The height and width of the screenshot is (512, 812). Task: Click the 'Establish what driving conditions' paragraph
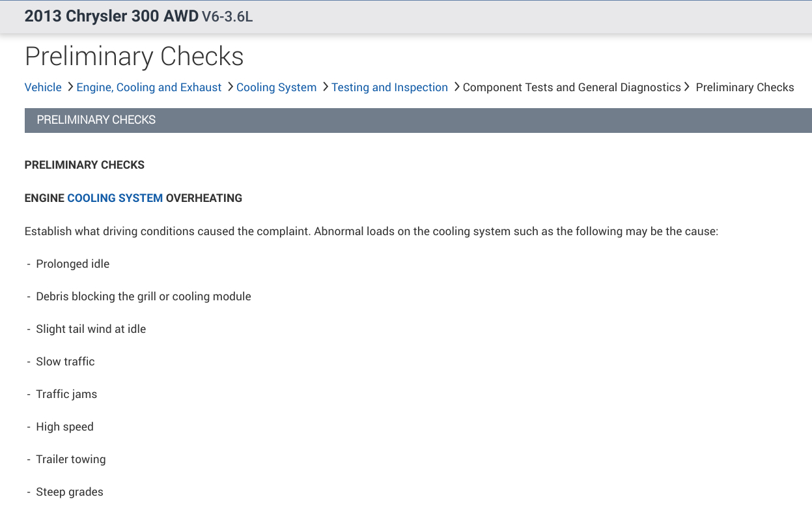371,231
